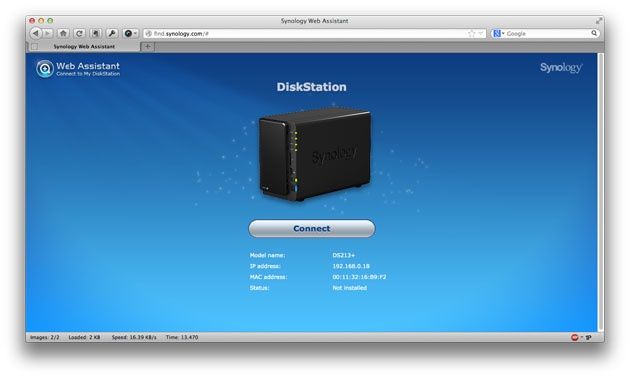Click the 'Speed: 16.39 KB/s' status entry
The width and height of the screenshot is (630, 378).
(x=134, y=337)
